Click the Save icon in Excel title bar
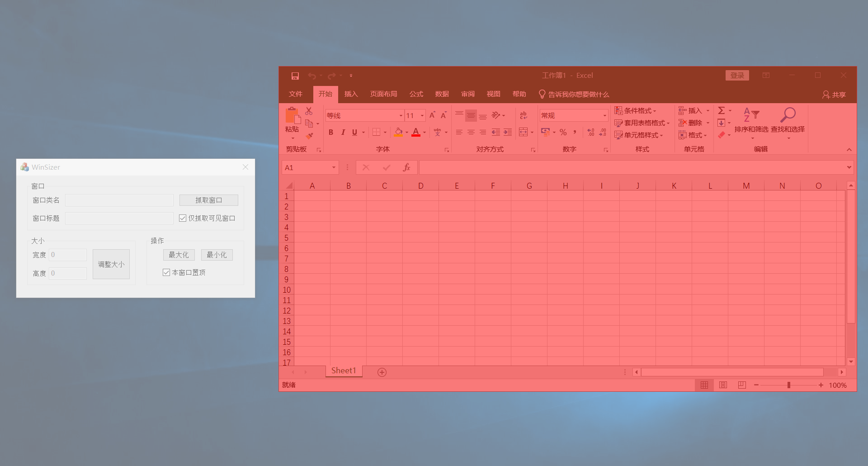This screenshot has width=868, height=466. pos(295,76)
